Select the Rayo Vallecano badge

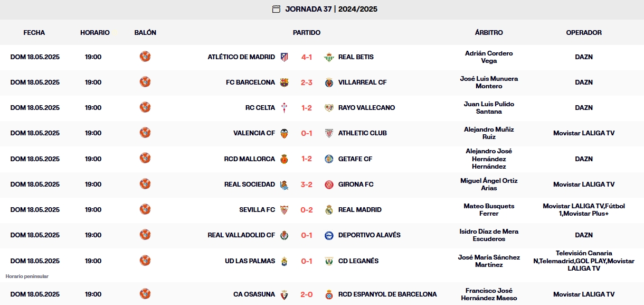click(329, 107)
